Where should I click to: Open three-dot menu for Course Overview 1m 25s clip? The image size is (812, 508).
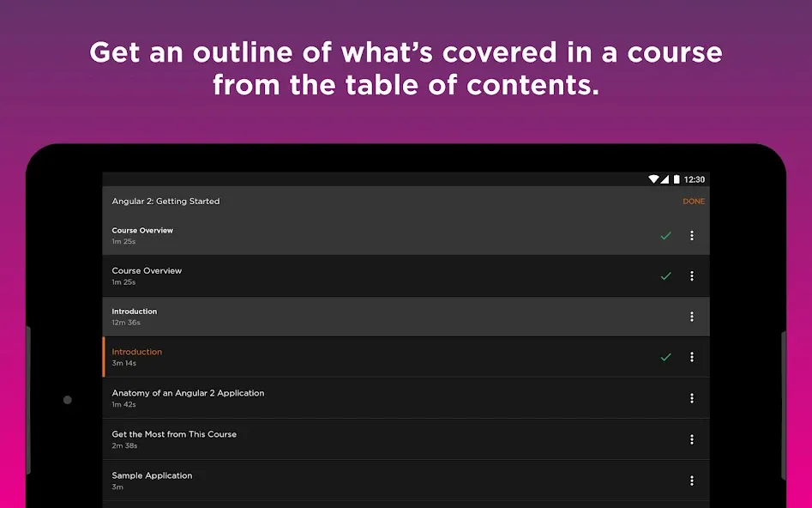[x=691, y=275]
